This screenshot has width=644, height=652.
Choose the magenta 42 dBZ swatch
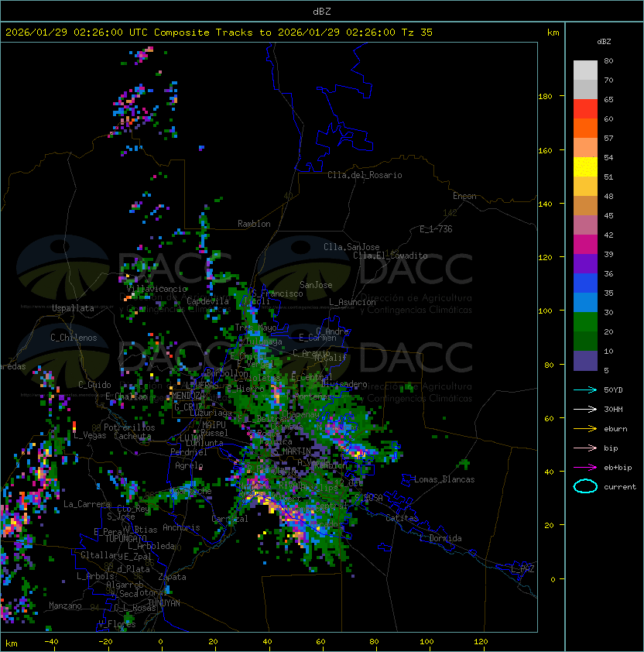click(585, 245)
